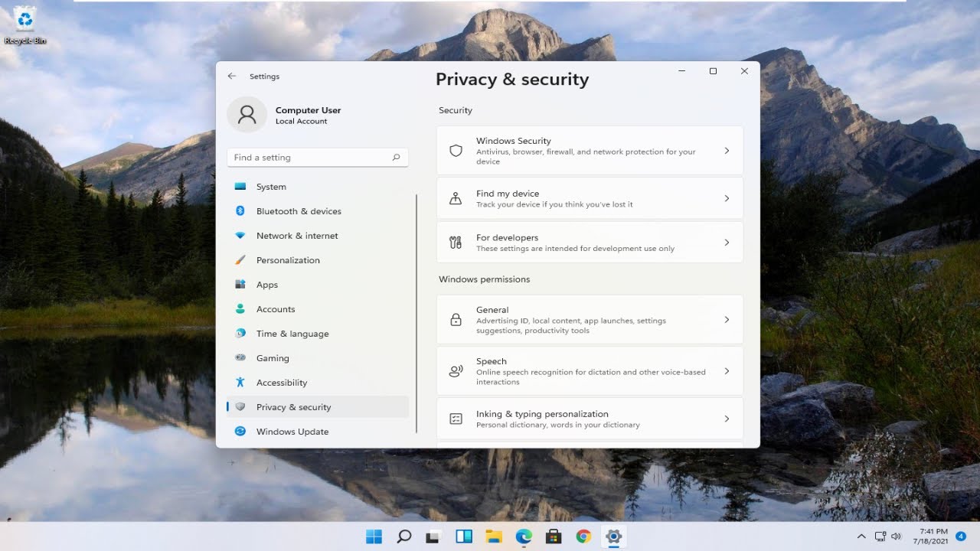Click the Gaming controller icon

[x=240, y=358]
